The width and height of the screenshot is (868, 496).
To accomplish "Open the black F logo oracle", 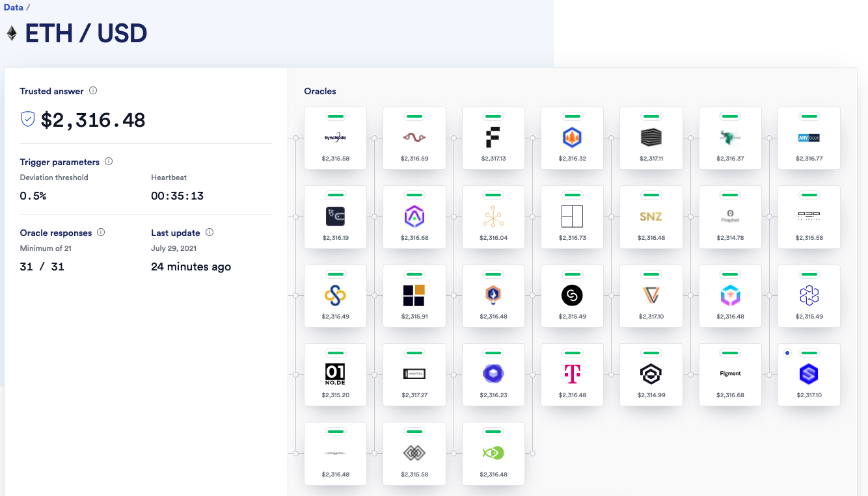I will click(494, 138).
